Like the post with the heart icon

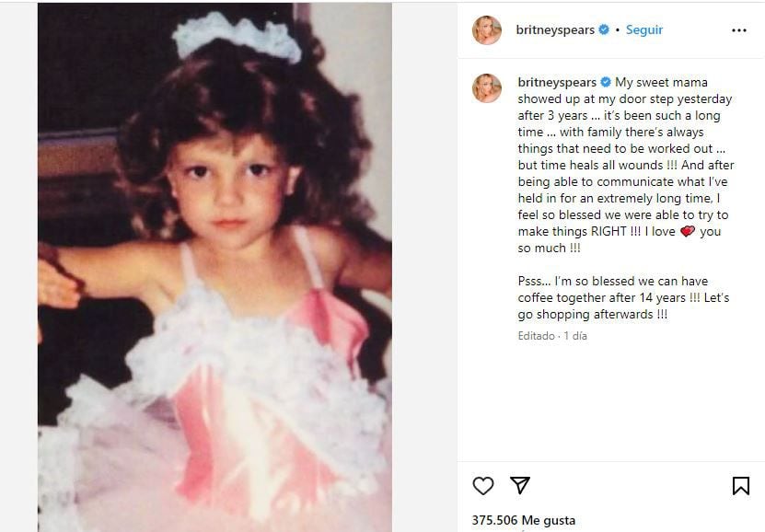(483, 486)
